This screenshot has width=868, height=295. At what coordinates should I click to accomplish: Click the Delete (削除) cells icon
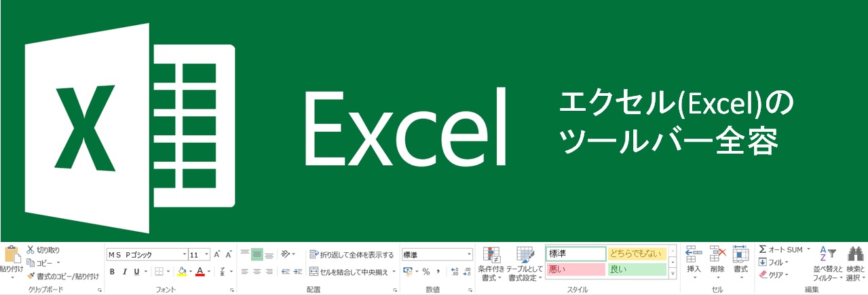pos(717,254)
